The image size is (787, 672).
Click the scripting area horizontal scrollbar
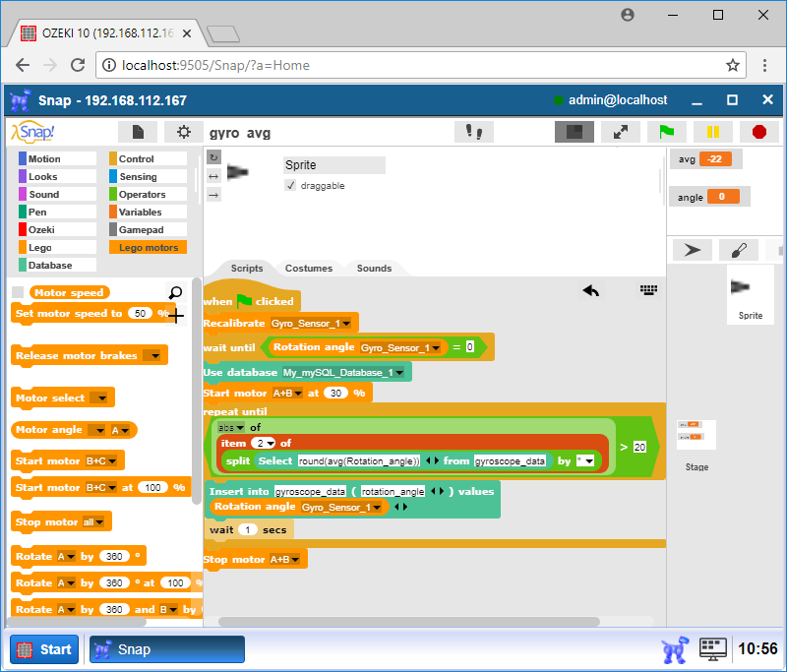click(x=409, y=621)
